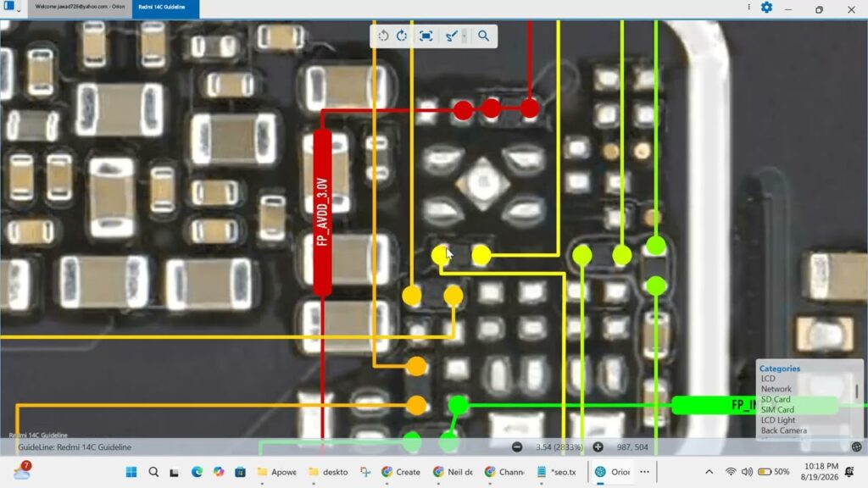Screen dimensions: 868x488
Task: Choose Network in Categories list
Action: 776,389
